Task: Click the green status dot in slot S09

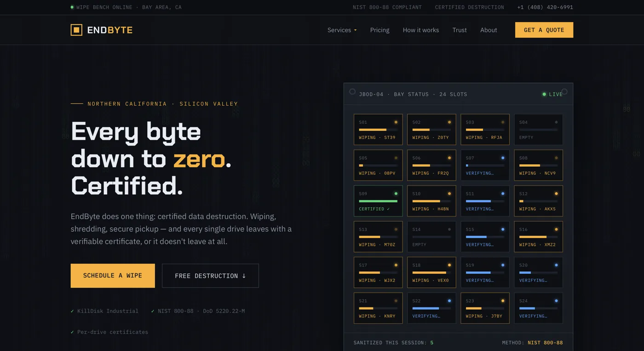Action: (x=396, y=194)
